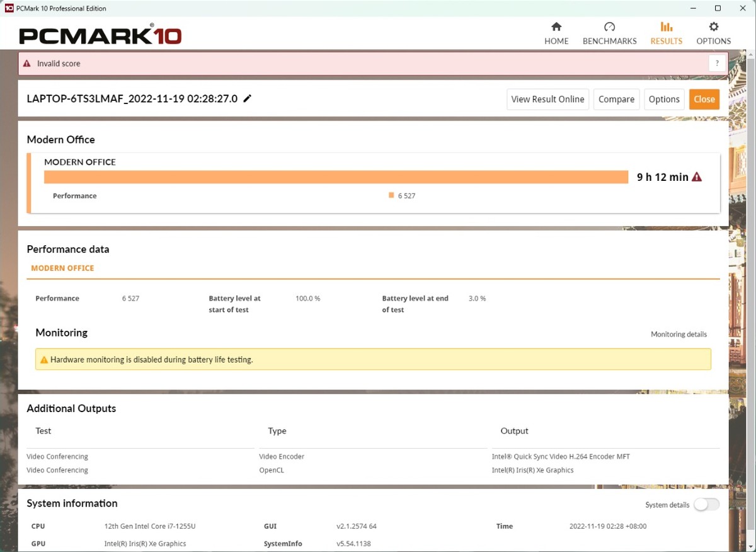Screen dimensions: 756x552
Task: Open Benchmarks via the gauge icon
Action: click(609, 27)
